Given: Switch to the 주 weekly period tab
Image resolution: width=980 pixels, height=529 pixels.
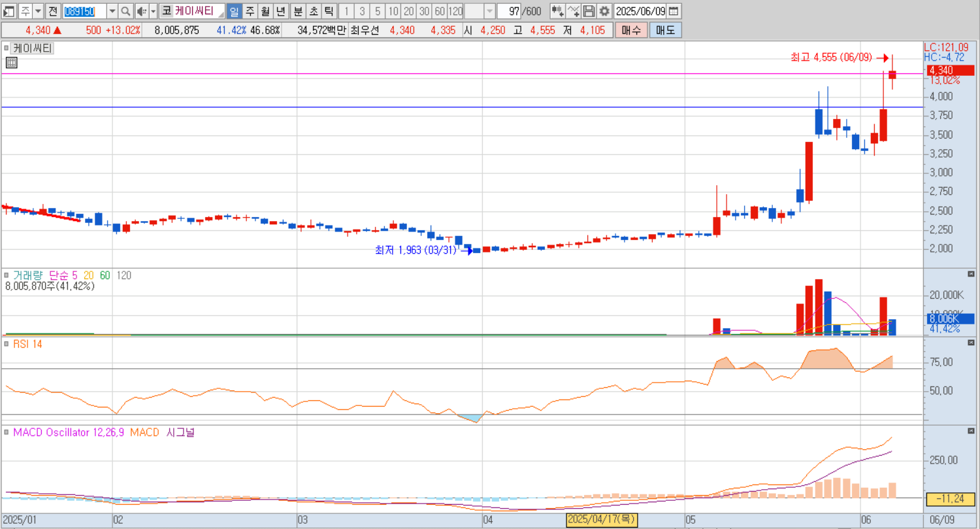Looking at the screenshot, I should point(249,11).
